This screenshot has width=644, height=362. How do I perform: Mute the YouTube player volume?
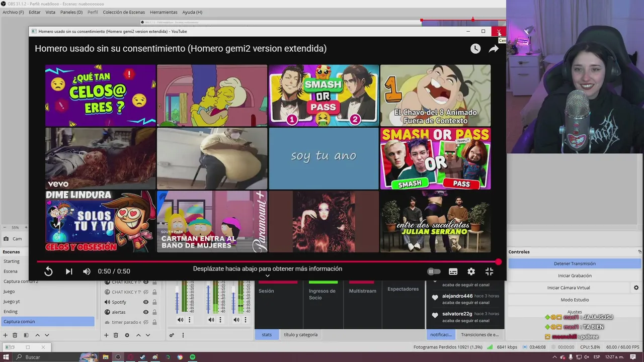pos(87,271)
